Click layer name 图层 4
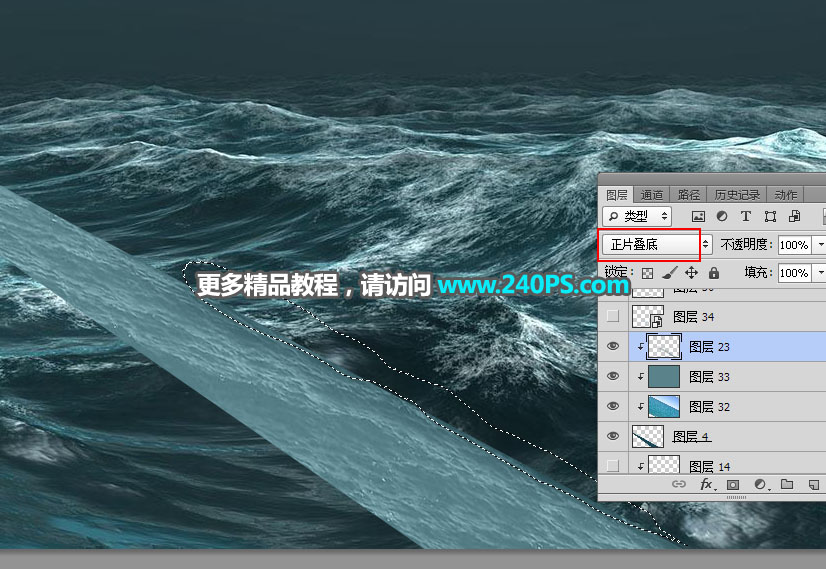The height and width of the screenshot is (569, 826). coord(692,437)
